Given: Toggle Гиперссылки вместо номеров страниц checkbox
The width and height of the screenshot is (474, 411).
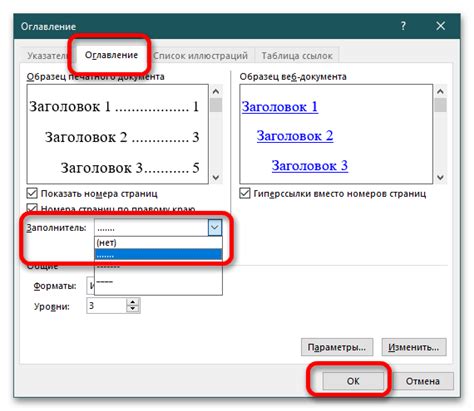Looking at the screenshot, I should [x=245, y=193].
